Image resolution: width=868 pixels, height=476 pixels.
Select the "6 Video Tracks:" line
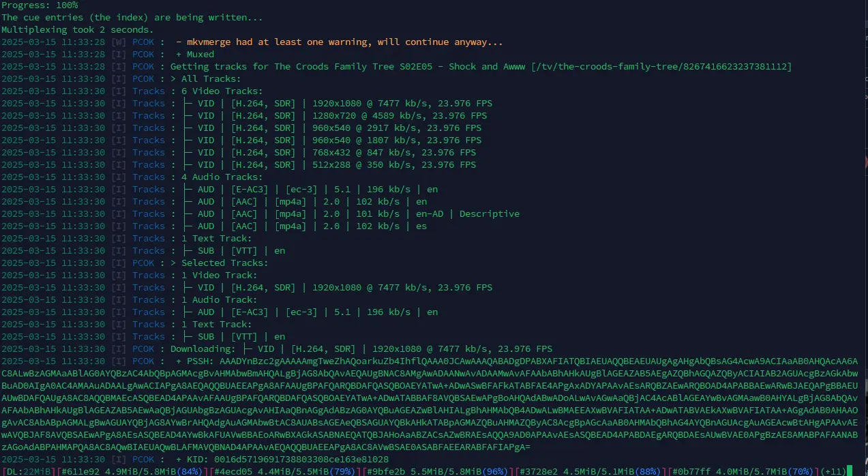(x=222, y=91)
